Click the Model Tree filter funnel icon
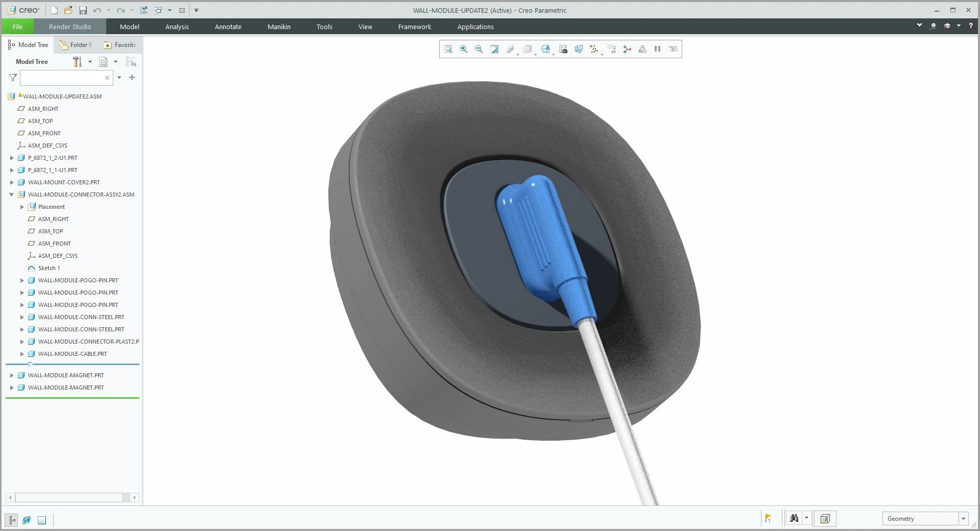This screenshot has width=980, height=531. click(13, 78)
